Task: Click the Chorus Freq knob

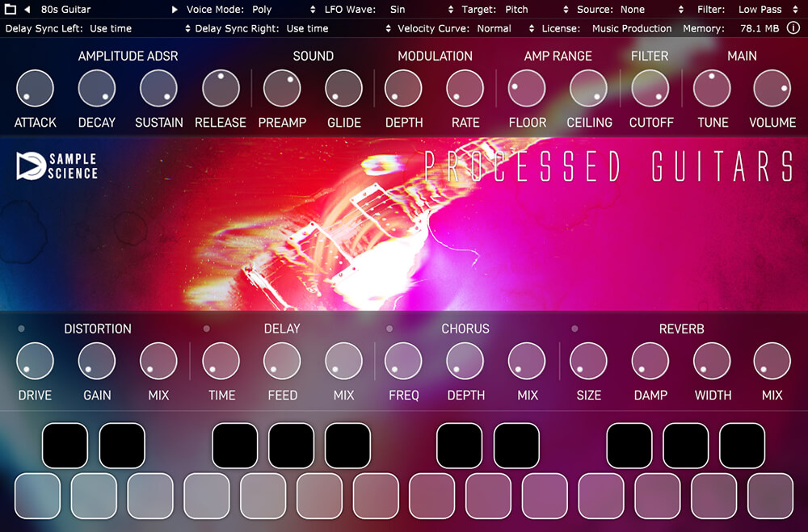Action: pyautogui.click(x=403, y=361)
